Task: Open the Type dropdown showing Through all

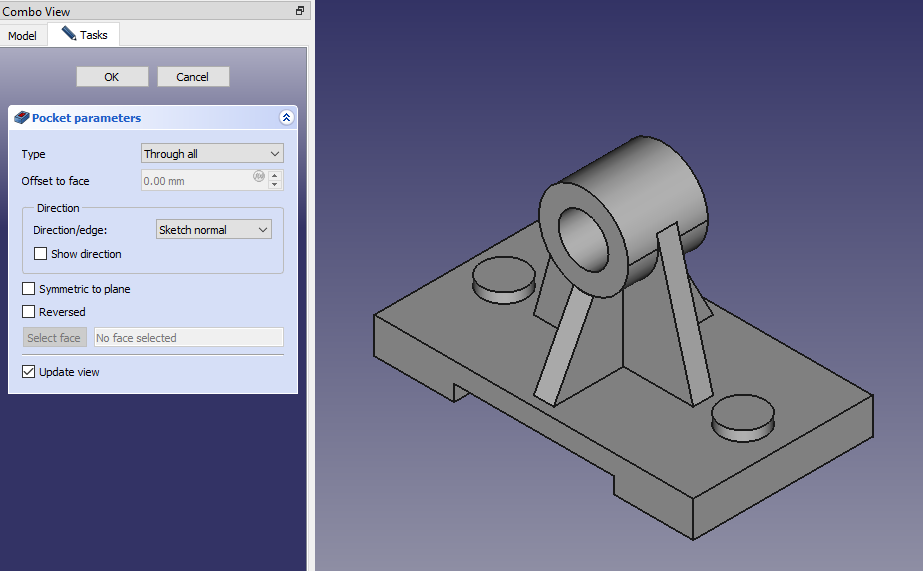Action: [212, 154]
